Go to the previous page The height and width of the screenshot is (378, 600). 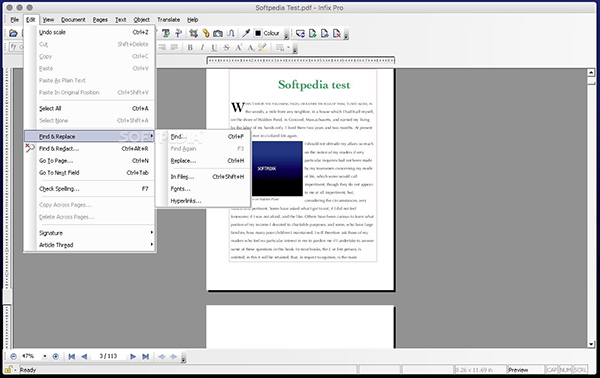point(84,357)
